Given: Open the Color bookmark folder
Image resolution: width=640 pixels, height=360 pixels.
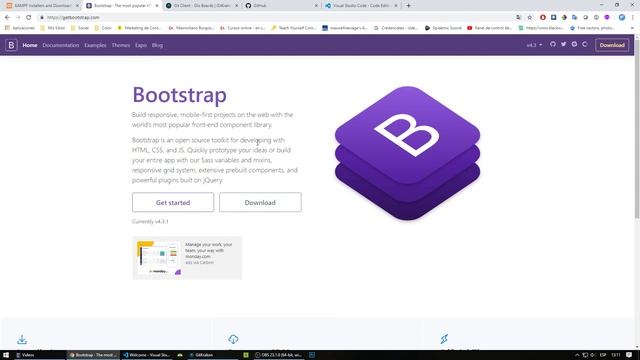Looking at the screenshot, I should (x=103, y=28).
